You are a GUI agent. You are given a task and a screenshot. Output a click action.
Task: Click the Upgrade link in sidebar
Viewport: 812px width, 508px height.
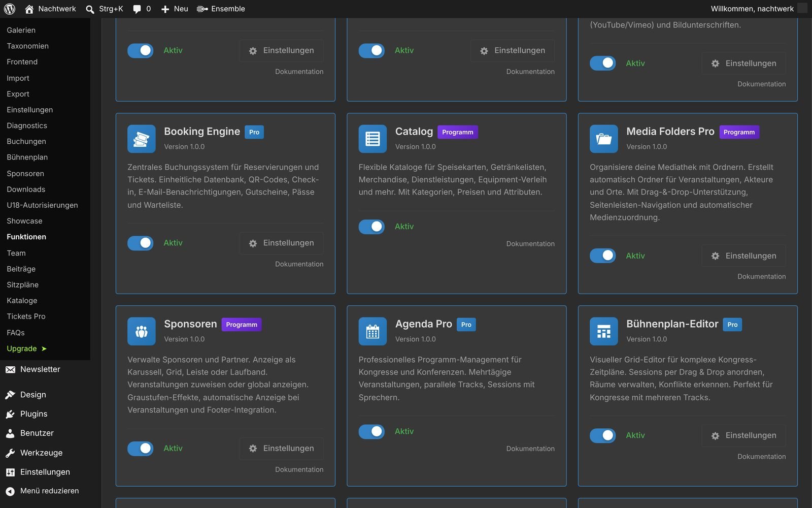point(26,348)
